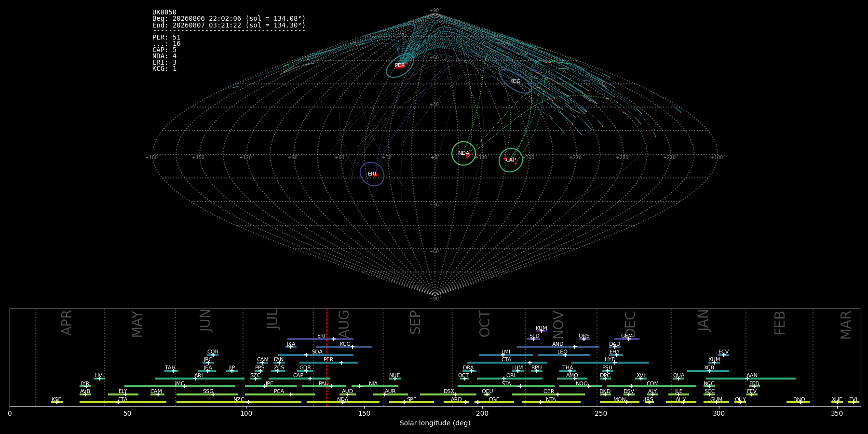Screen dimensions: 868x434
Task: Click the '...: 16' sporadic count entry
Action: (166, 44)
